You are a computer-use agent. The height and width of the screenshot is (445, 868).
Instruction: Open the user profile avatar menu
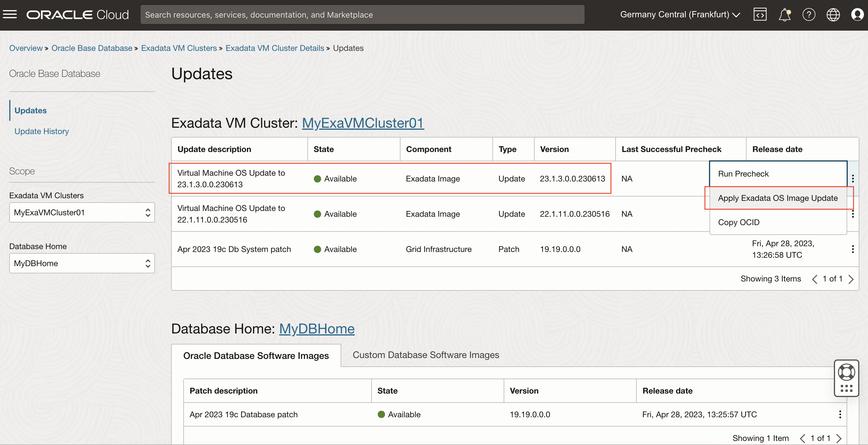[857, 14]
